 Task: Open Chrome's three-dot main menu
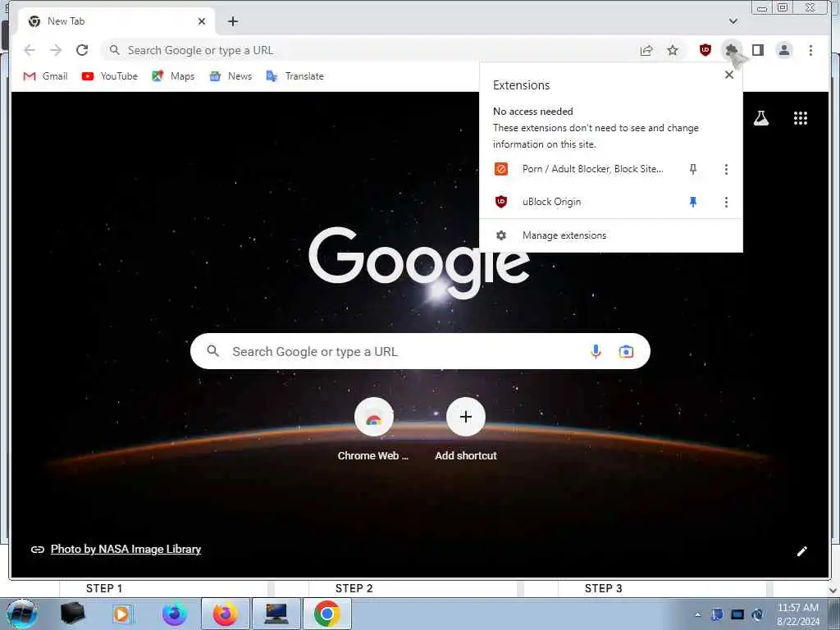[810, 50]
